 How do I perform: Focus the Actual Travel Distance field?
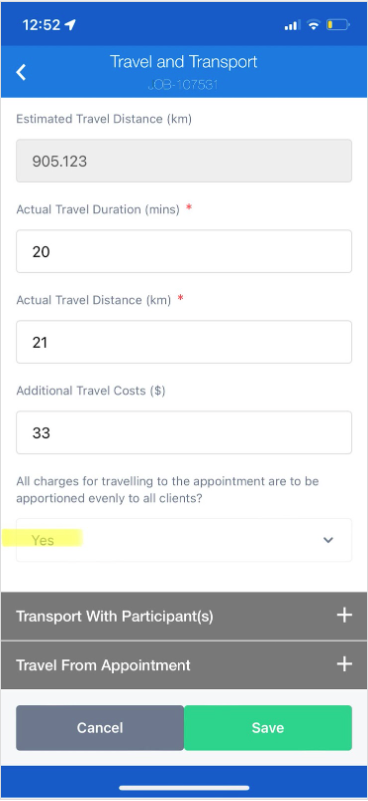coord(184,342)
